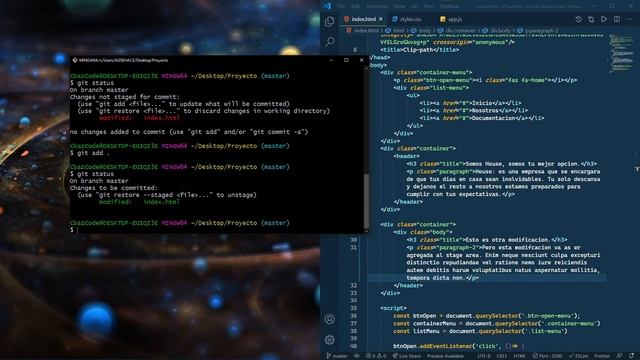Click the eye icon in status bar
Image resolution: width=640 pixels, height=360 pixels.
point(356,356)
